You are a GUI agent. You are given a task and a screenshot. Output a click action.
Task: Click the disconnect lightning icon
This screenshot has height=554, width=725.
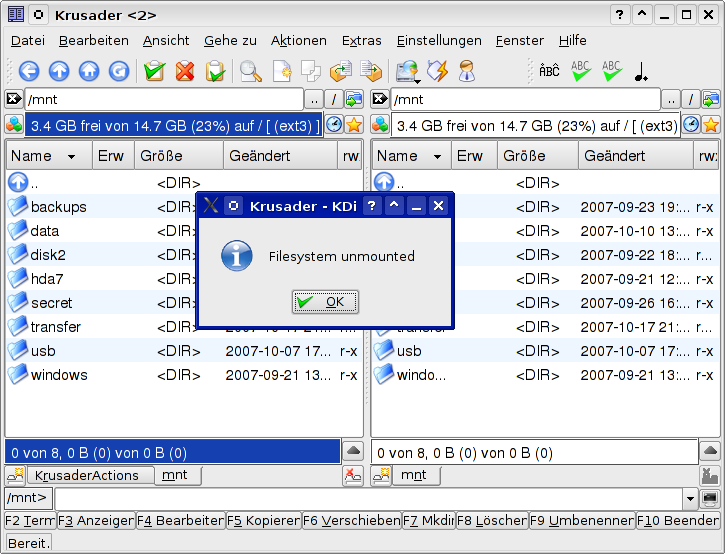[x=437, y=71]
